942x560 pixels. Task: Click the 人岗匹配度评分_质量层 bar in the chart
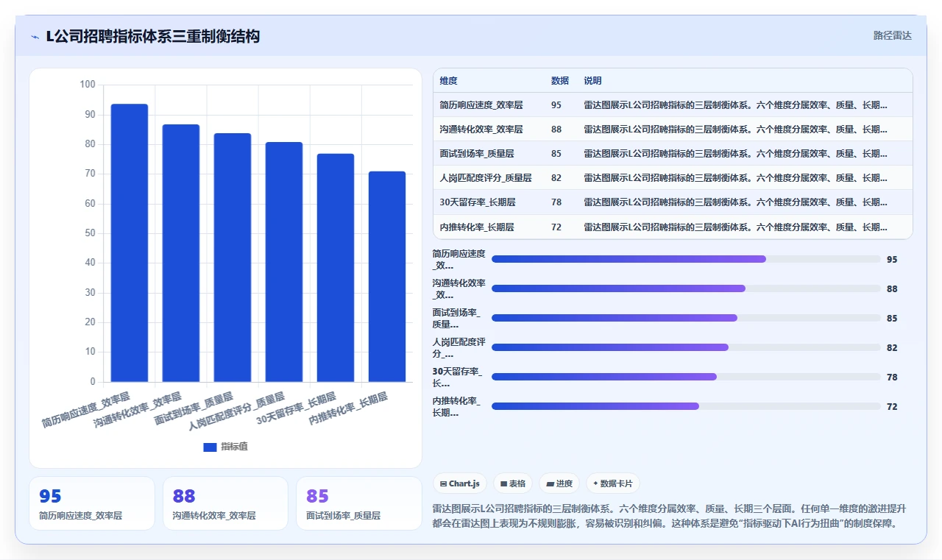[284, 262]
